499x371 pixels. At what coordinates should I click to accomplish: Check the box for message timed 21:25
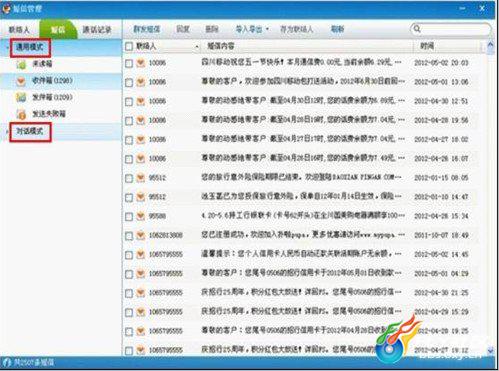[x=129, y=293]
